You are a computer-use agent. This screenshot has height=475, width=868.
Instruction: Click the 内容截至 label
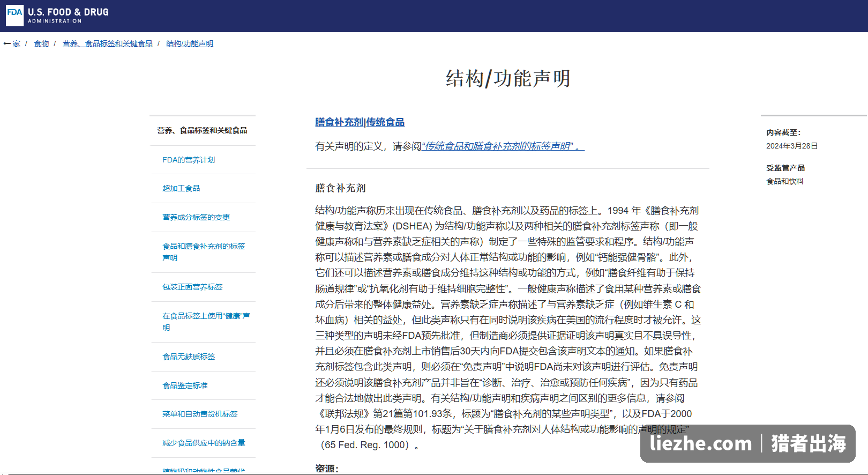(783, 132)
